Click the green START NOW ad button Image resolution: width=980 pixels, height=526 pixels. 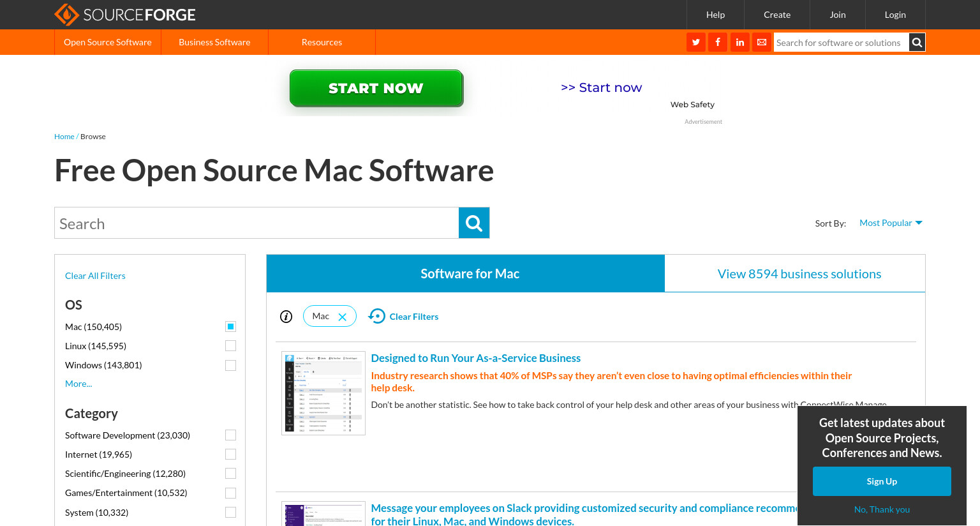click(376, 88)
